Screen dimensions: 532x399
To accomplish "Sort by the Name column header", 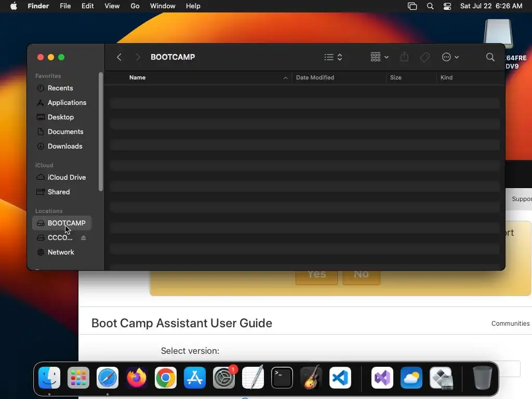I will pos(137,77).
